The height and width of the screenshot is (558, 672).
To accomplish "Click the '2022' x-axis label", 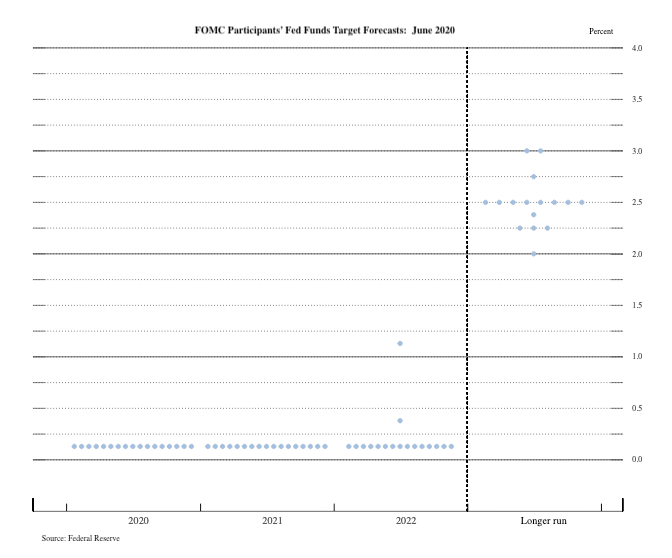I will click(x=406, y=521).
